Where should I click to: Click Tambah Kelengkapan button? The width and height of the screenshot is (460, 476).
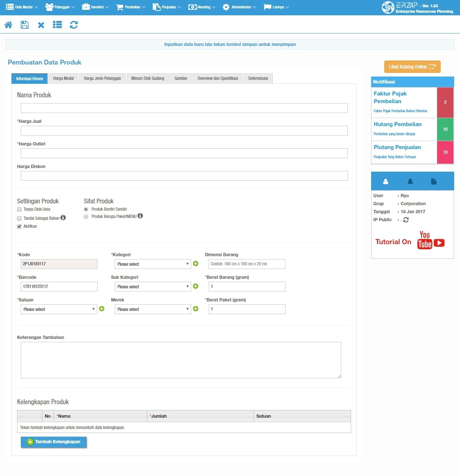click(x=54, y=442)
